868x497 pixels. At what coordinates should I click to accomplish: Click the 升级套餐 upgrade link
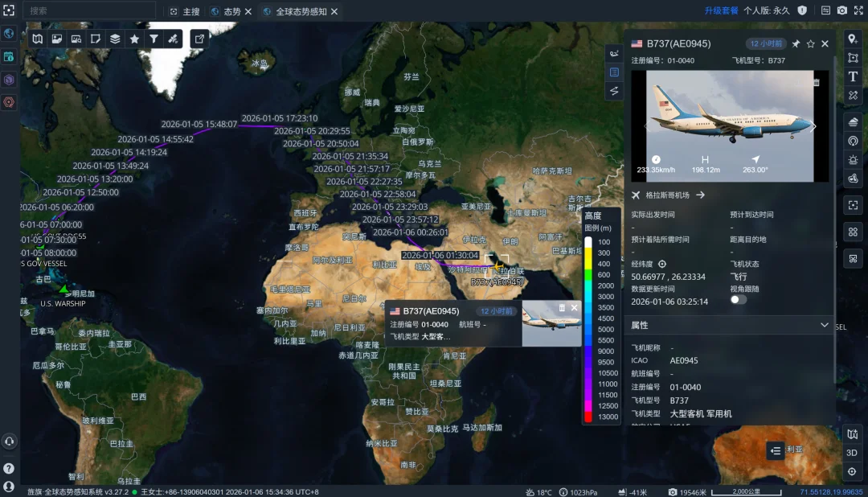tap(721, 10)
